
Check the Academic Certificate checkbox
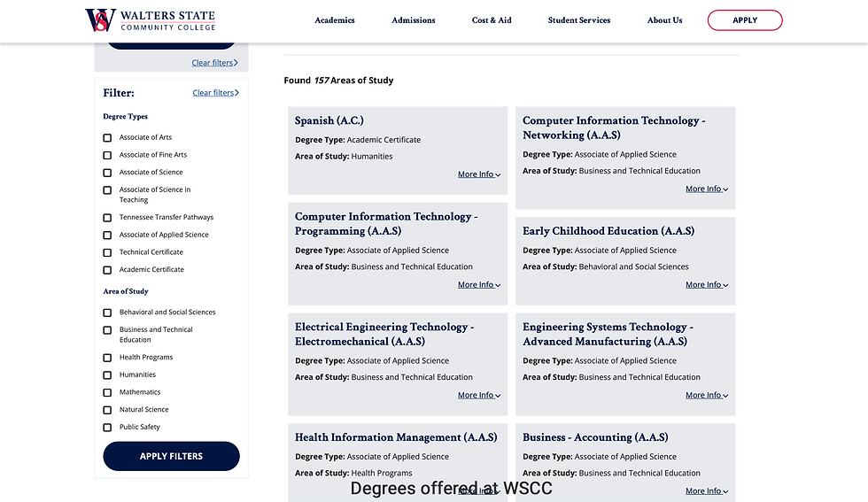pos(107,269)
